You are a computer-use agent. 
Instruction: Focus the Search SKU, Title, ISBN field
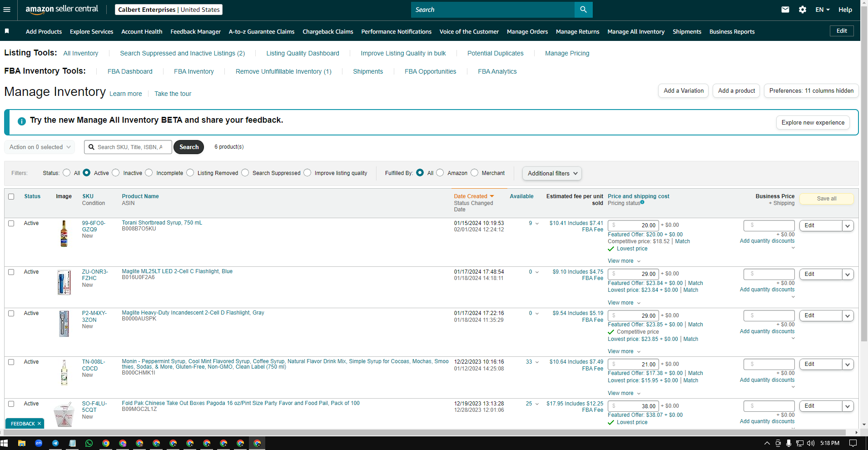click(x=128, y=147)
